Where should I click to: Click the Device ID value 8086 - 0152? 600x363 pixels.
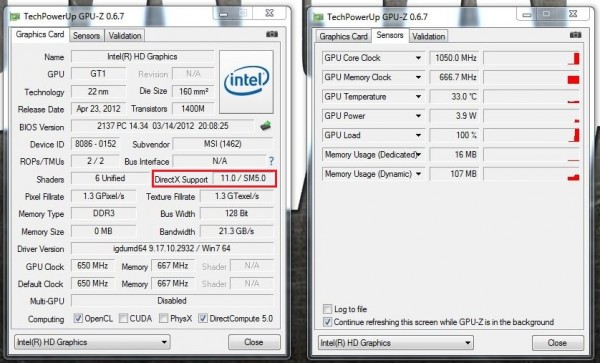click(95, 144)
